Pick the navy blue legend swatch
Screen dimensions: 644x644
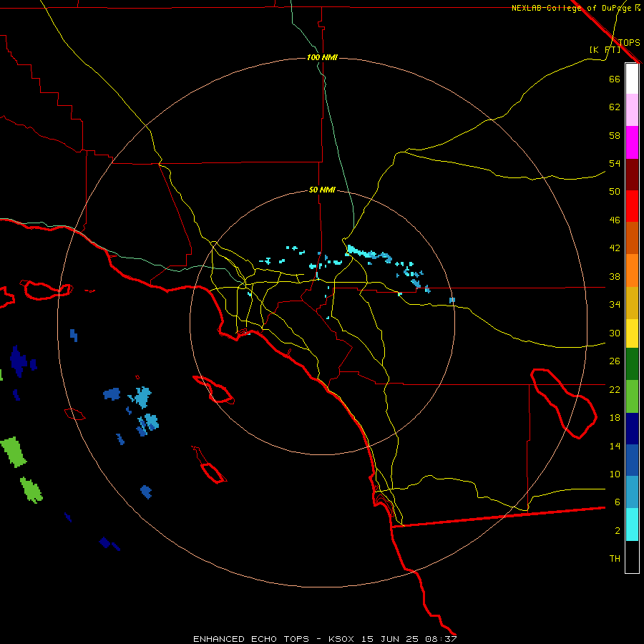tap(632, 429)
